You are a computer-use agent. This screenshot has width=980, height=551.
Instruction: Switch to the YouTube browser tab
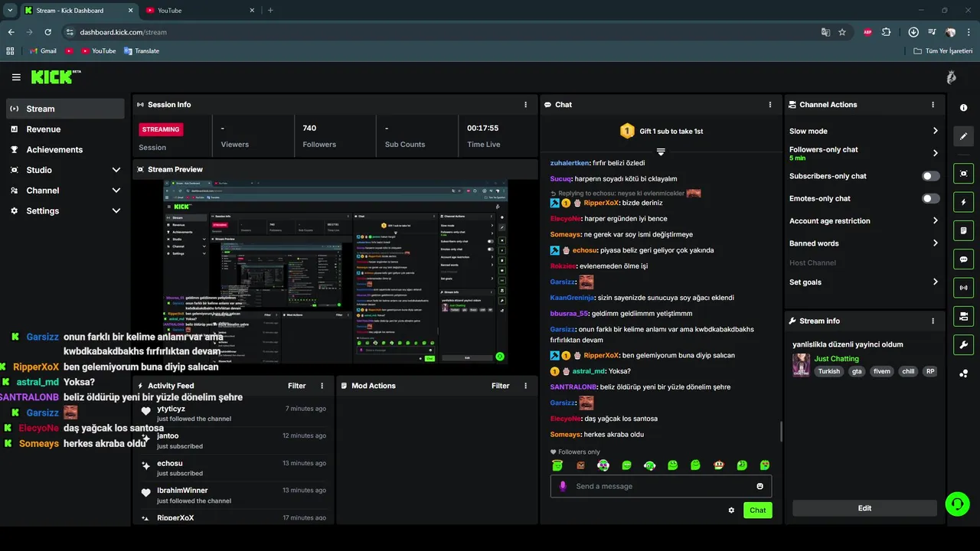(199, 11)
